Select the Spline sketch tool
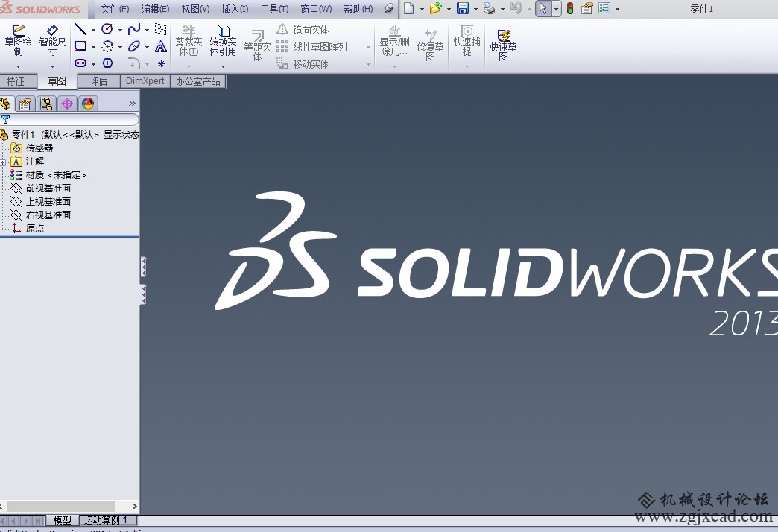This screenshot has width=778, height=532. (134, 29)
